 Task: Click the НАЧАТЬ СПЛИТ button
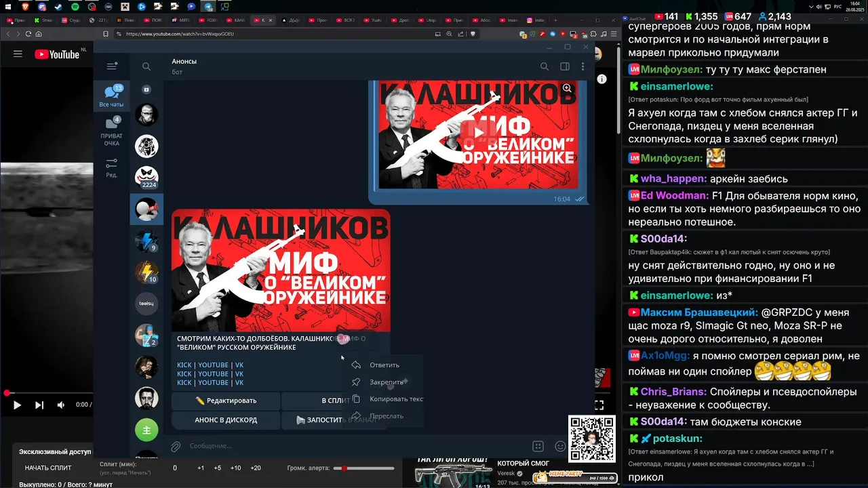[x=48, y=468]
